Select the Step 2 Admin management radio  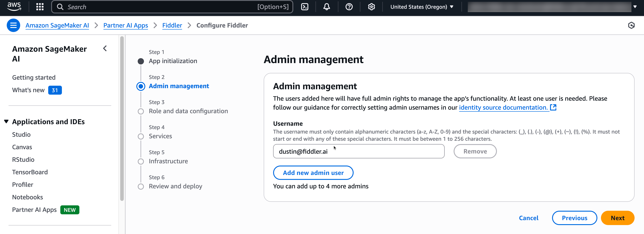click(141, 86)
